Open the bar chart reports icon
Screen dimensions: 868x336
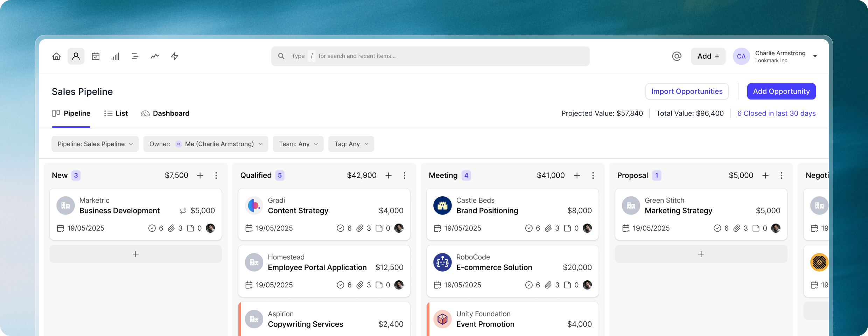115,56
